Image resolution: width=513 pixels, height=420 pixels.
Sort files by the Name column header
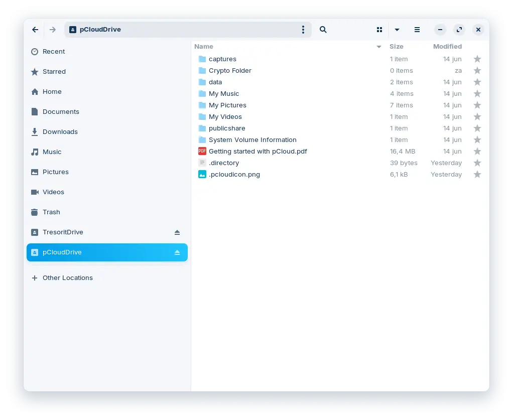[x=203, y=47]
